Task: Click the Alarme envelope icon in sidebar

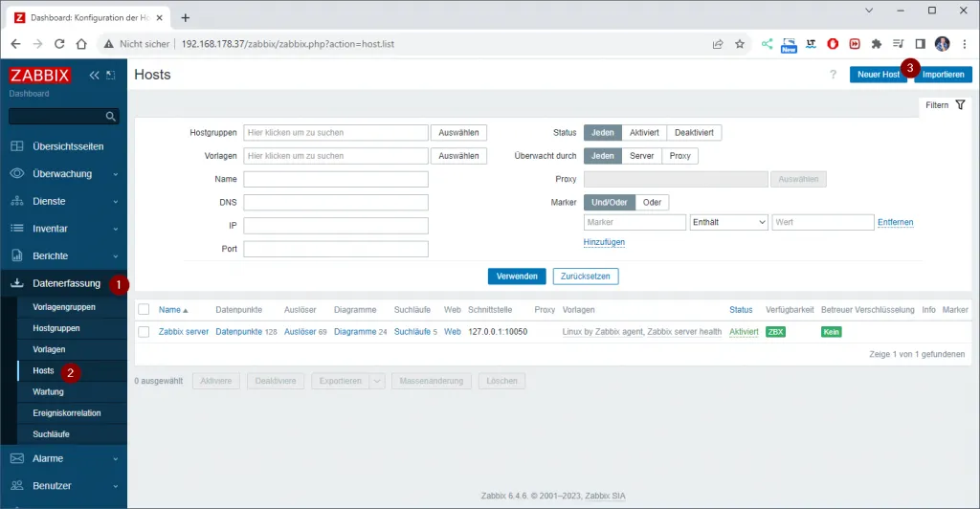Action: pos(16,458)
